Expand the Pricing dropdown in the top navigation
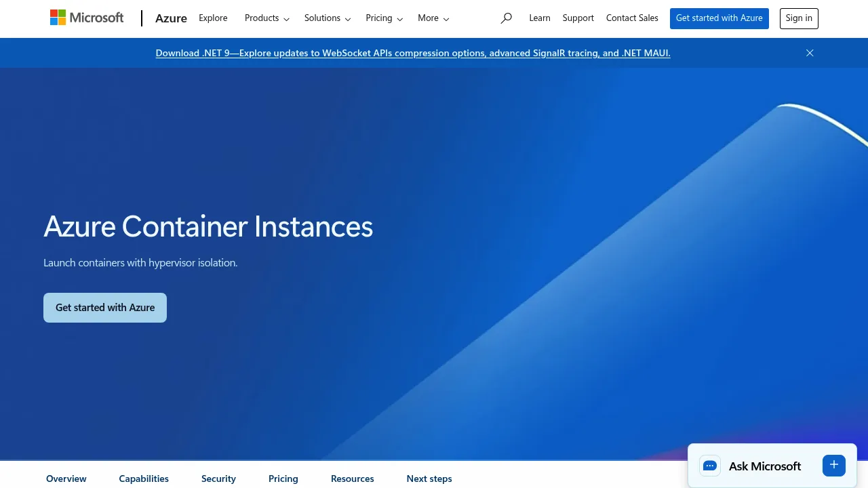Viewport: 868px width, 488px height. [384, 18]
